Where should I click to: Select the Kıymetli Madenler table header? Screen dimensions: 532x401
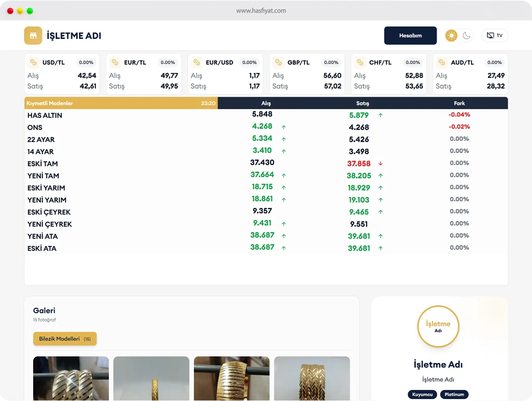[121, 103]
